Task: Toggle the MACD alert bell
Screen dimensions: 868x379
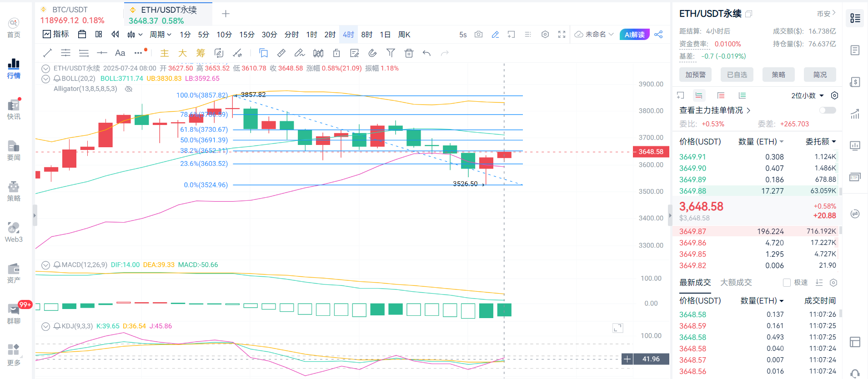Action: tap(57, 265)
